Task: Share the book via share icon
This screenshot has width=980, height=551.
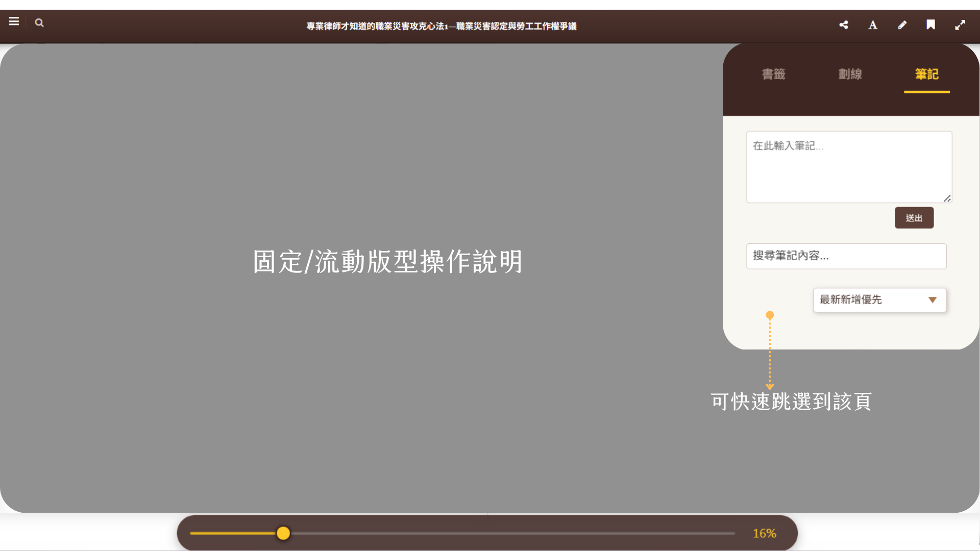Action: (844, 25)
